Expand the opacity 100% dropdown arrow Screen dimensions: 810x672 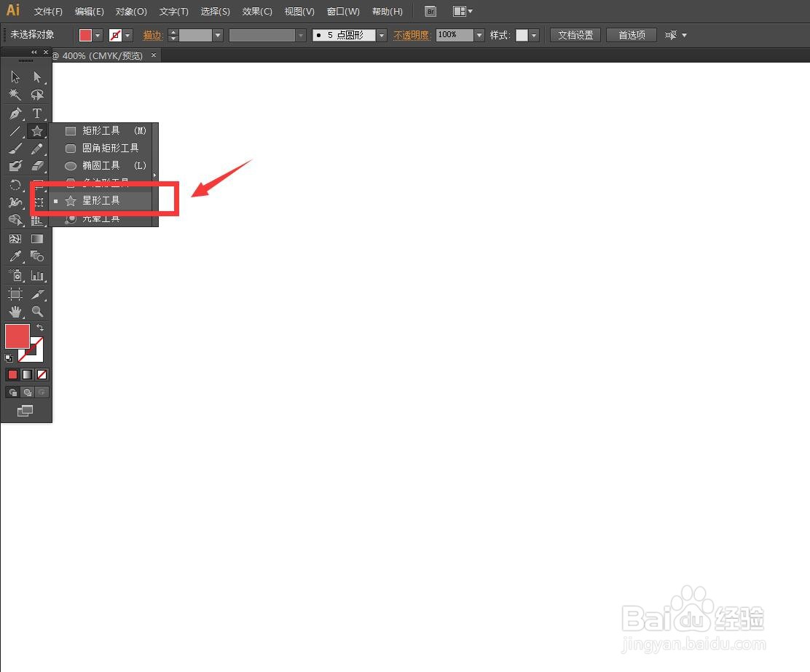[479, 35]
